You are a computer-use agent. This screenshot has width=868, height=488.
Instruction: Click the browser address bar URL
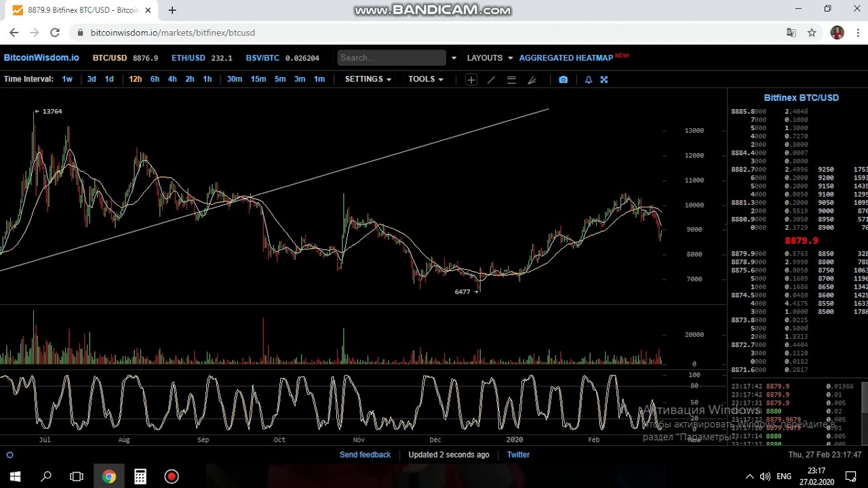[172, 33]
